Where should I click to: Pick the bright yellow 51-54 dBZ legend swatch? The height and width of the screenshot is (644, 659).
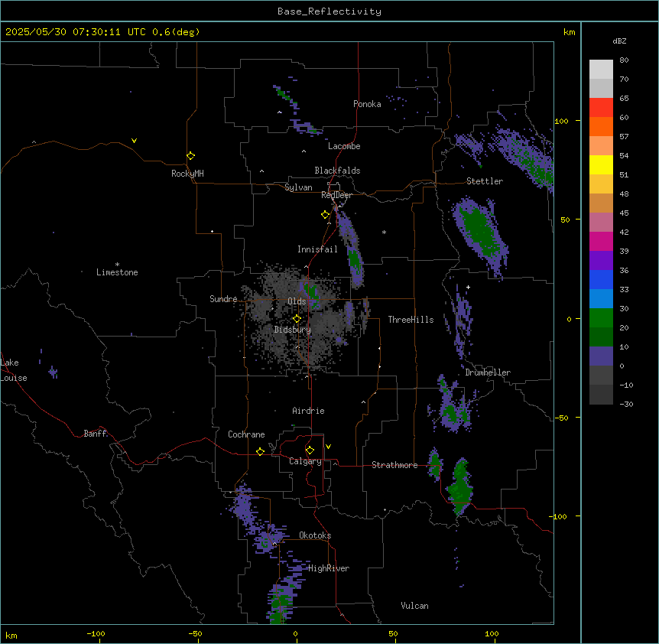coord(601,164)
